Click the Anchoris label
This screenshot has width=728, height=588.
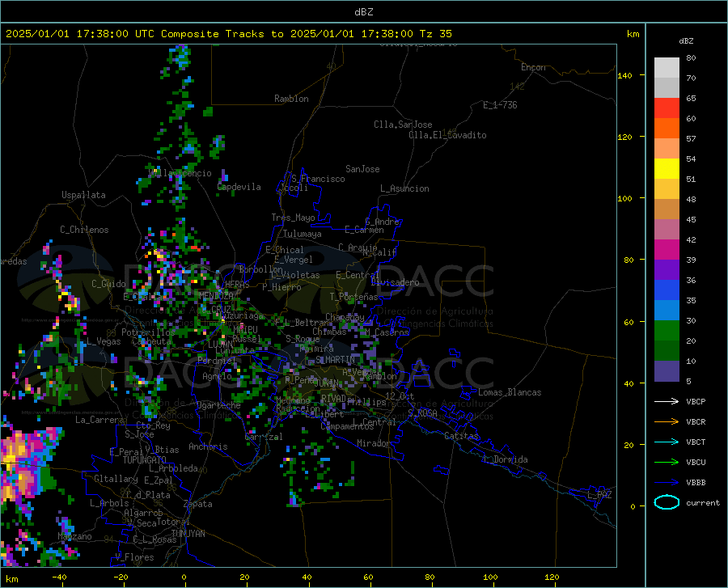(208, 446)
